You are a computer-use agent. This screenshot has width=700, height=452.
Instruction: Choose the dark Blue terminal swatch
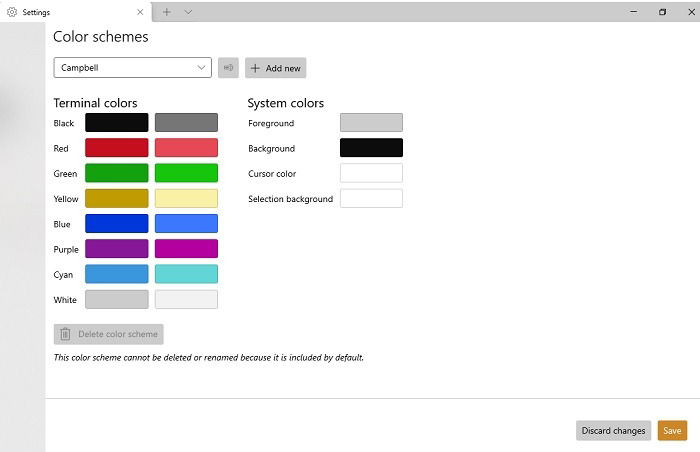tap(117, 223)
